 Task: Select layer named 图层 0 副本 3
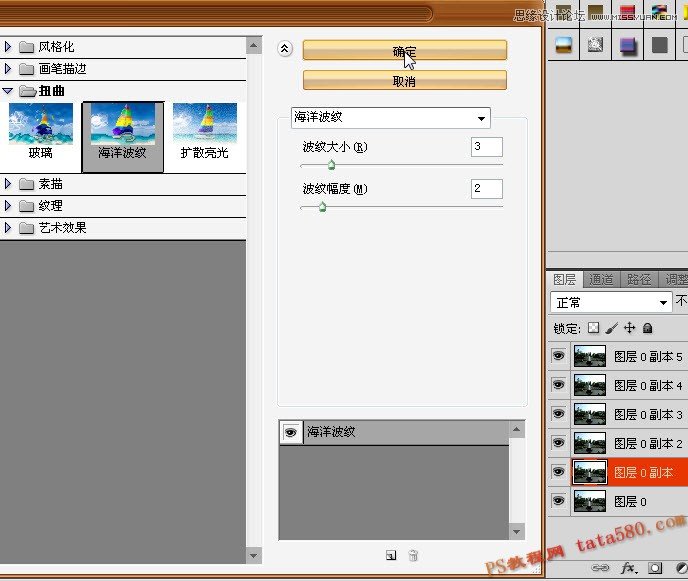click(x=648, y=414)
